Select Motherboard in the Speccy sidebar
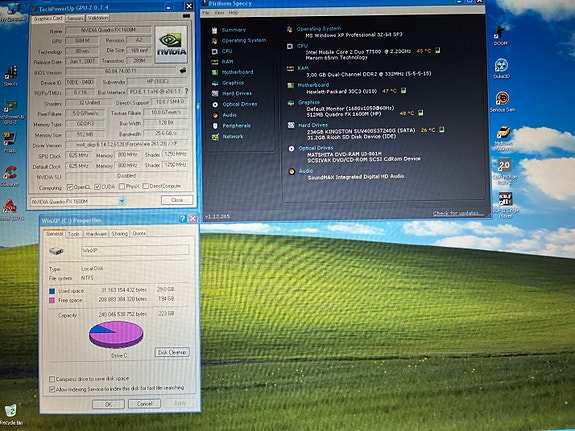This screenshot has height=431, width=575. (237, 72)
